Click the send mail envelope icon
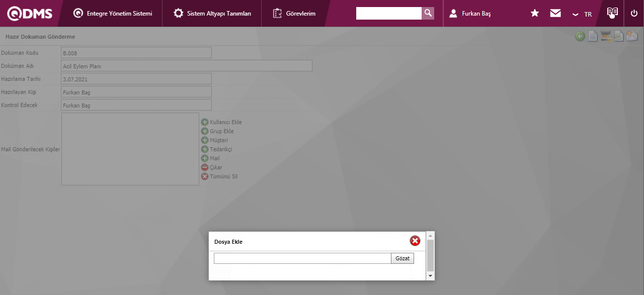Viewport: 644px width, 295px height. [632, 36]
